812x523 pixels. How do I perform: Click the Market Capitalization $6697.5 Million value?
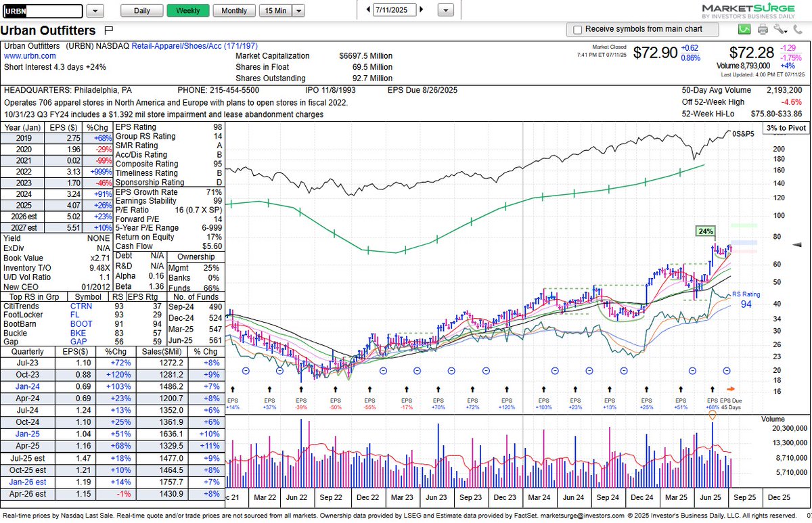(365, 56)
